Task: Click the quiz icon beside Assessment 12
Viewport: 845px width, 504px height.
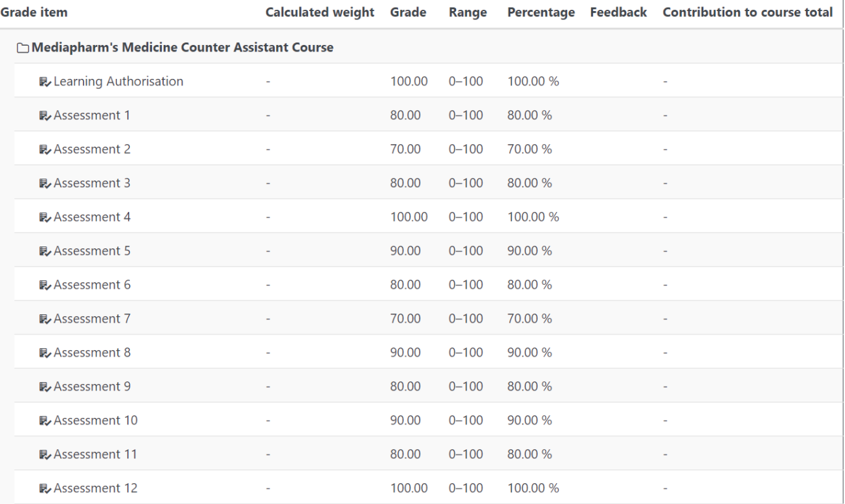Action: tap(45, 489)
